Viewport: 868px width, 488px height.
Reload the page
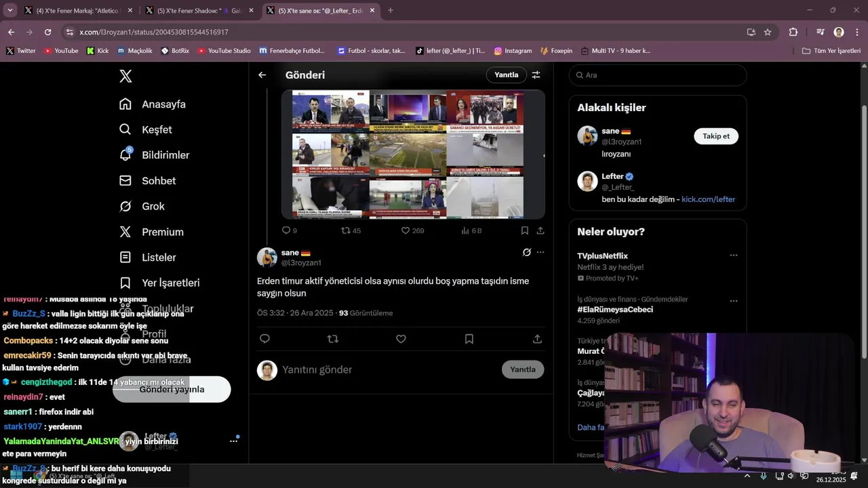(47, 32)
